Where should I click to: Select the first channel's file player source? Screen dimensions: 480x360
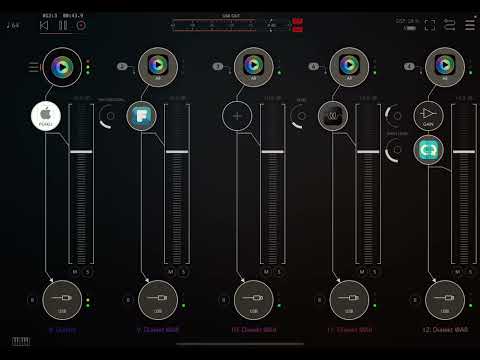pos(62,67)
